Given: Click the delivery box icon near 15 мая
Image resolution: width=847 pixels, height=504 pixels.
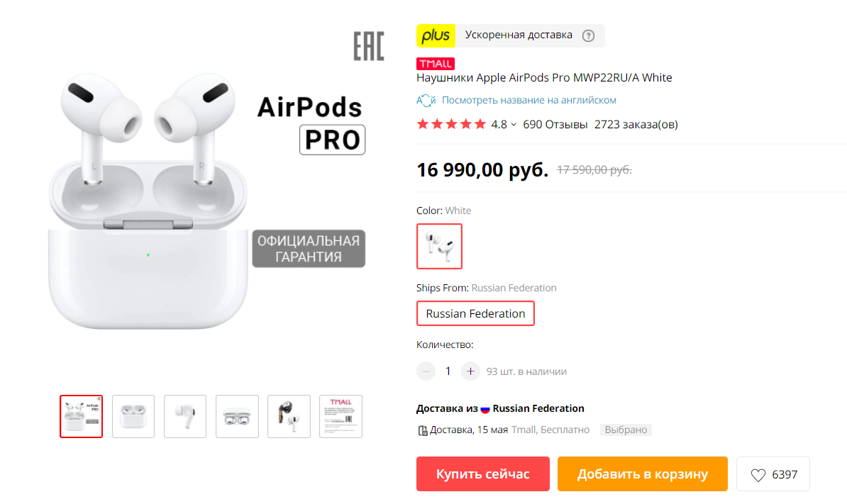Looking at the screenshot, I should pos(422,430).
